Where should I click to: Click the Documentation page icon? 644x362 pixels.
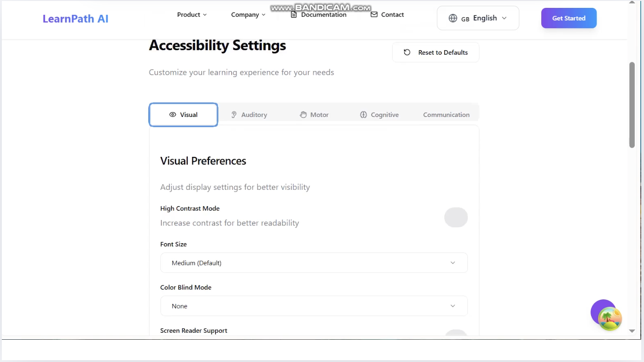(x=294, y=15)
